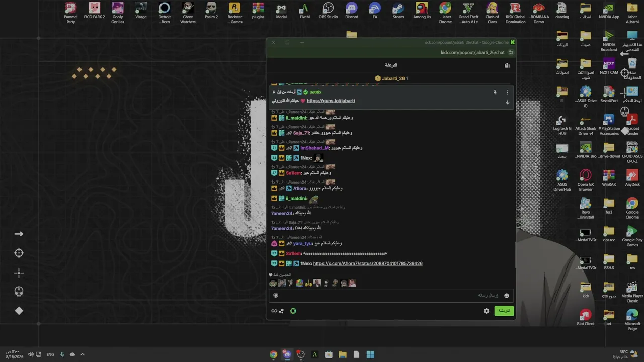Open the Clash of Clans desktop shortcut

[x=492, y=13]
